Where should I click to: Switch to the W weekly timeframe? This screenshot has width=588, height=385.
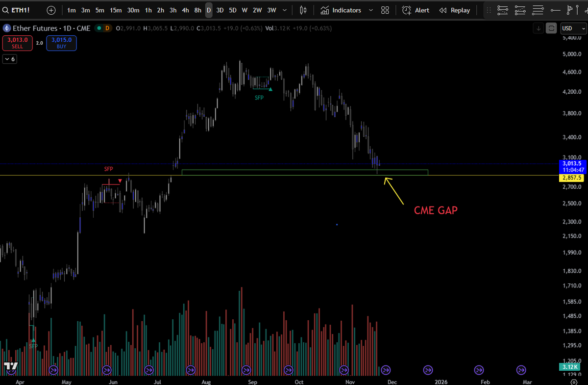pyautogui.click(x=245, y=10)
